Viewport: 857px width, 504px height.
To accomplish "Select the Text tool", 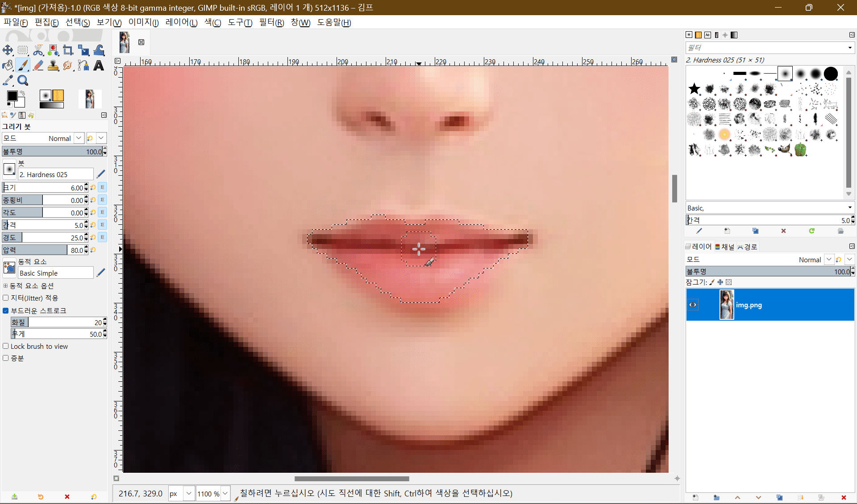I will click(x=99, y=66).
